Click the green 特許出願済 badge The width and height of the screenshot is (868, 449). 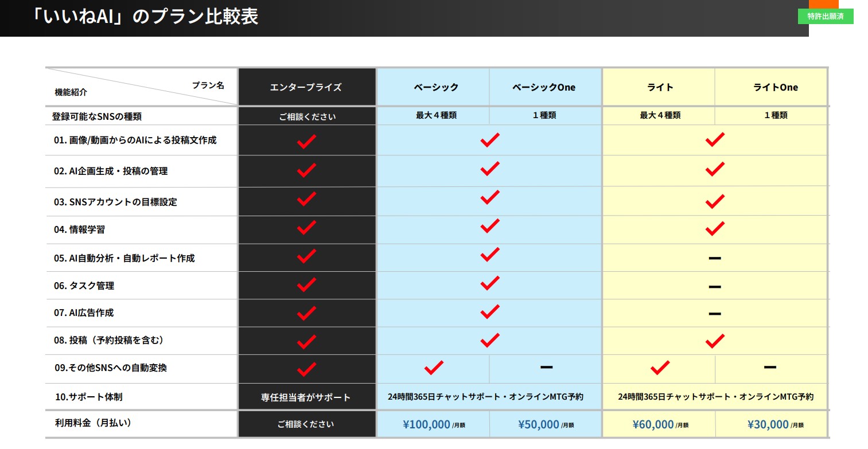click(825, 16)
